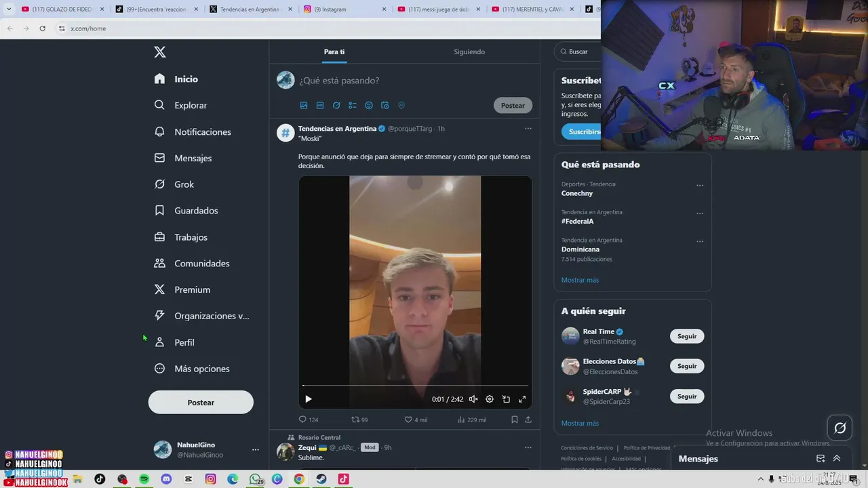Expand Más opciones in the sidebar
This screenshot has height=488, width=868.
(x=192, y=369)
